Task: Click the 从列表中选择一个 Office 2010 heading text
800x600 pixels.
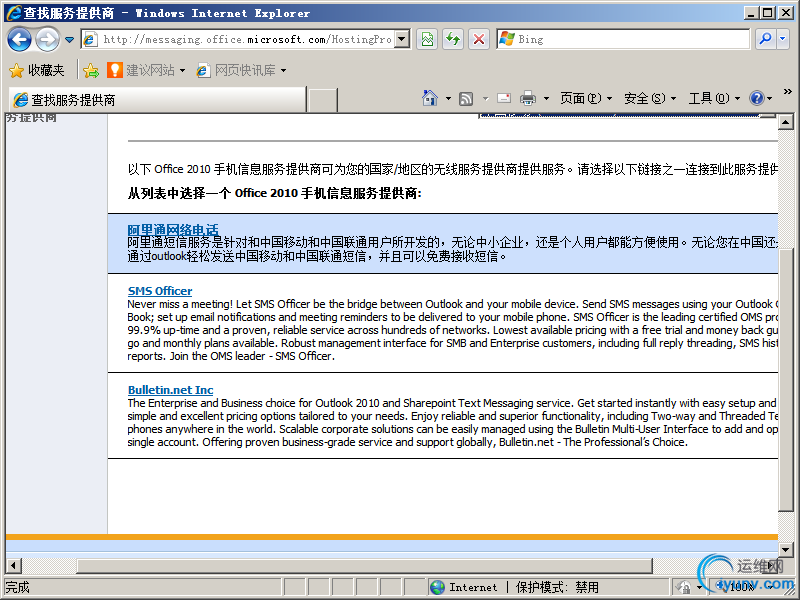Action: point(274,193)
